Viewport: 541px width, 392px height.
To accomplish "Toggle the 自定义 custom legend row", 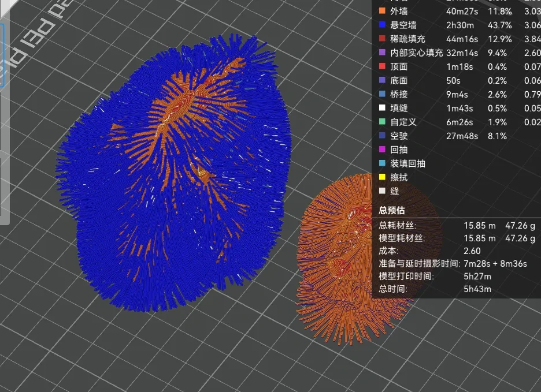I will pos(403,122).
